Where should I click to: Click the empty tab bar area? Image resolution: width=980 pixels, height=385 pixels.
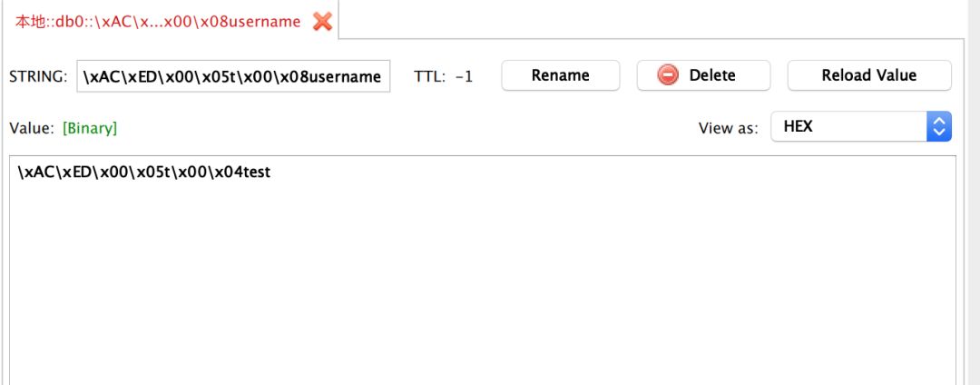(x=653, y=20)
